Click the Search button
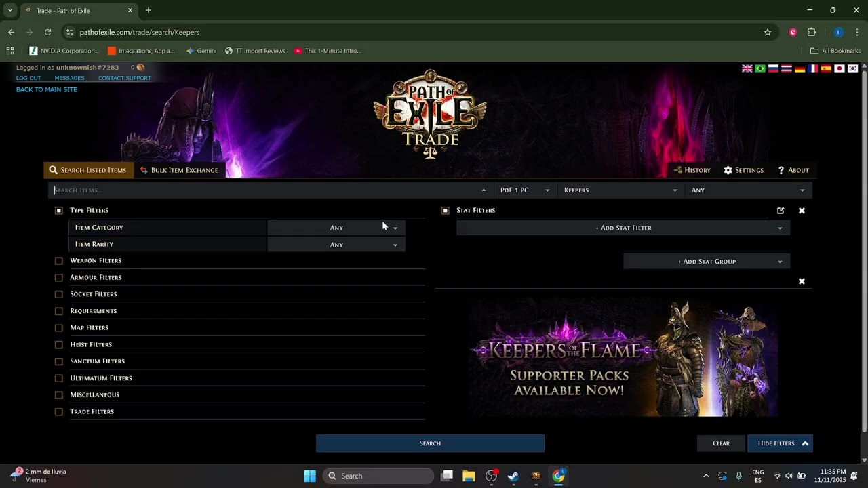 [430, 443]
